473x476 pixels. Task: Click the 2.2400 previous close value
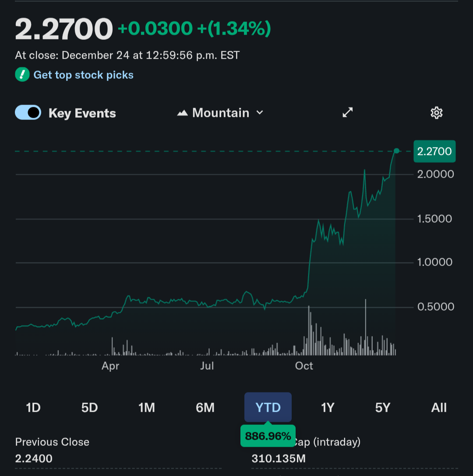click(x=34, y=458)
